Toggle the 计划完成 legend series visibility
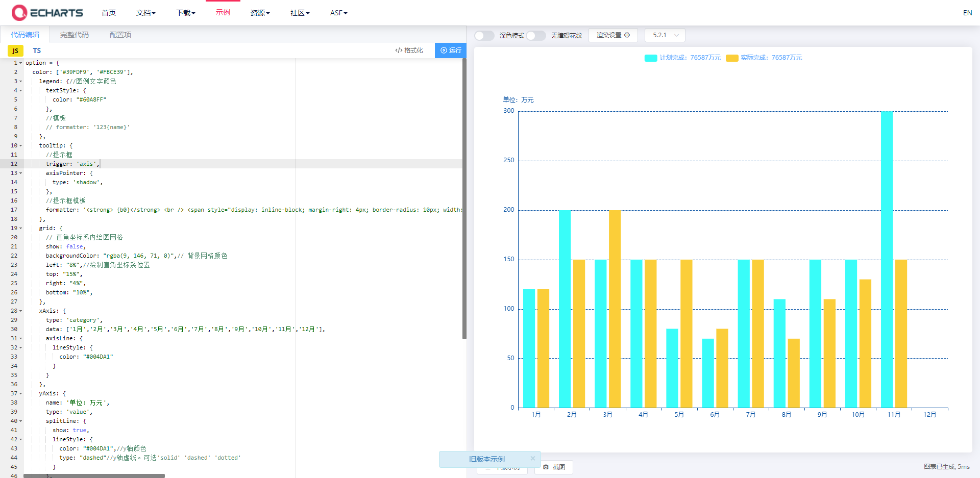Screen dimensions: 980x478 tap(650, 58)
